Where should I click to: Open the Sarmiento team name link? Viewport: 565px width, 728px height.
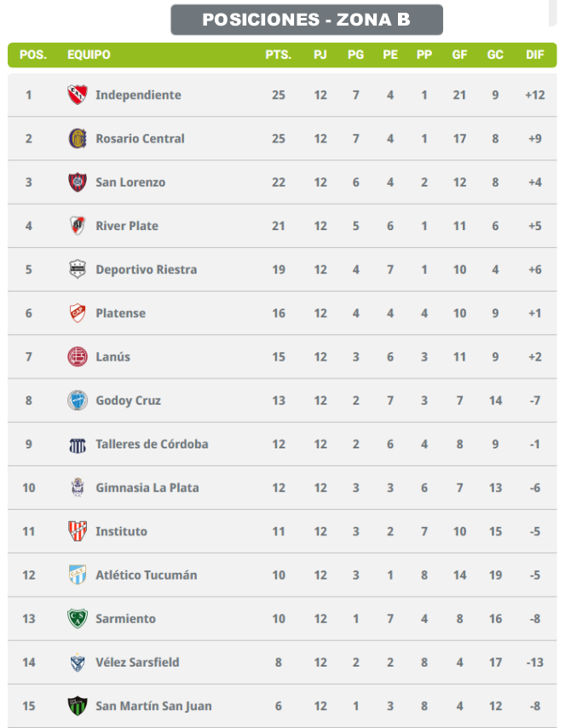click(124, 619)
